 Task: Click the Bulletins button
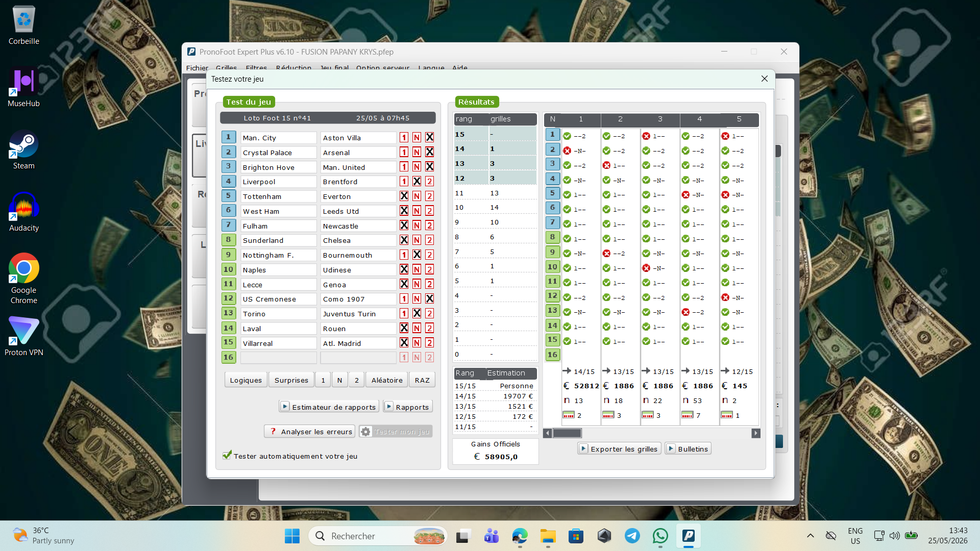[x=688, y=448]
